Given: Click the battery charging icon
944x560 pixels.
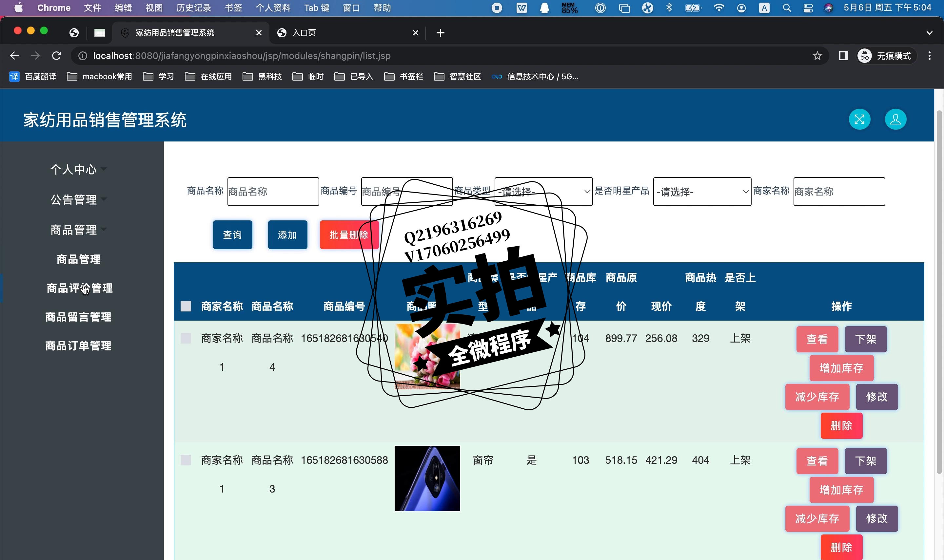Looking at the screenshot, I should (x=693, y=8).
